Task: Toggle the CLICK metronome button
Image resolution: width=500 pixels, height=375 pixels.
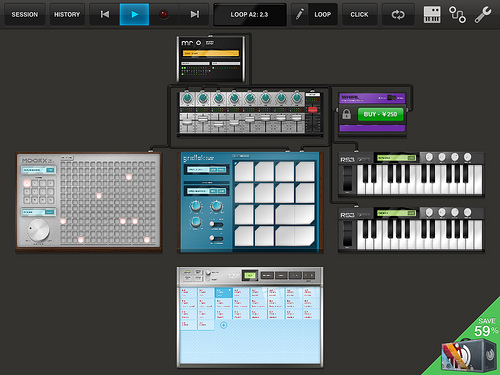Action: point(359,14)
